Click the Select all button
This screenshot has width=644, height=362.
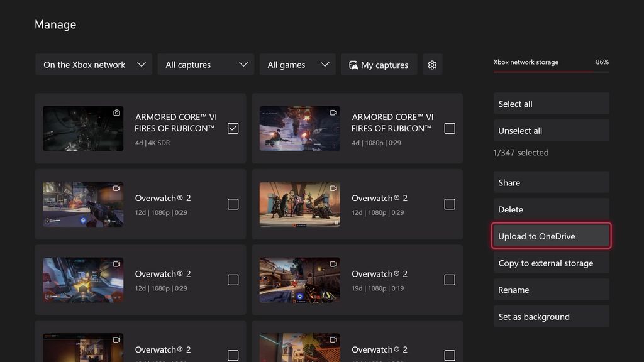[x=551, y=103]
